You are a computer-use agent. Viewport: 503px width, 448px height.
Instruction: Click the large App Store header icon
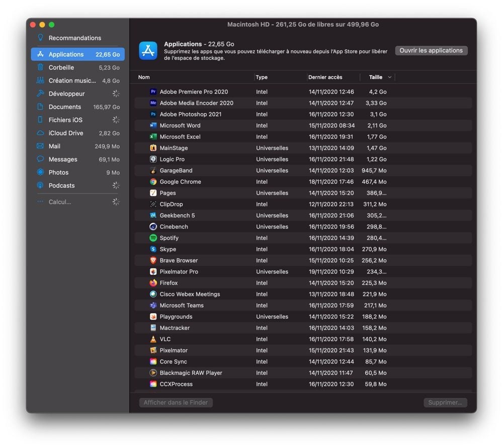tap(148, 51)
